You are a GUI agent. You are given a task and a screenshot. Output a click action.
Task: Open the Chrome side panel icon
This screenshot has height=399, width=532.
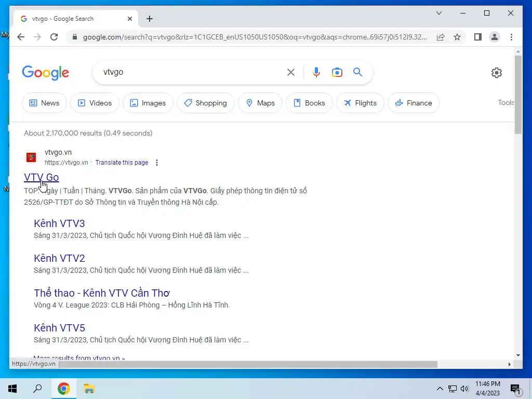(478, 37)
